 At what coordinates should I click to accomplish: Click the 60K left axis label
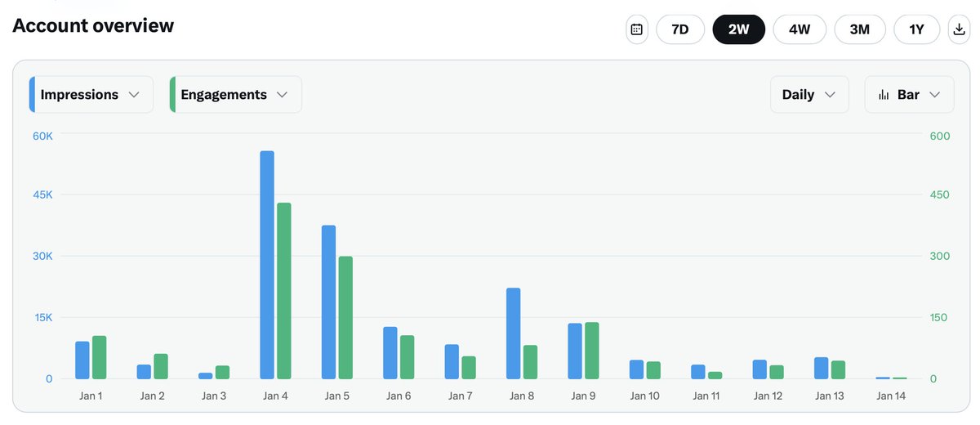click(42, 136)
